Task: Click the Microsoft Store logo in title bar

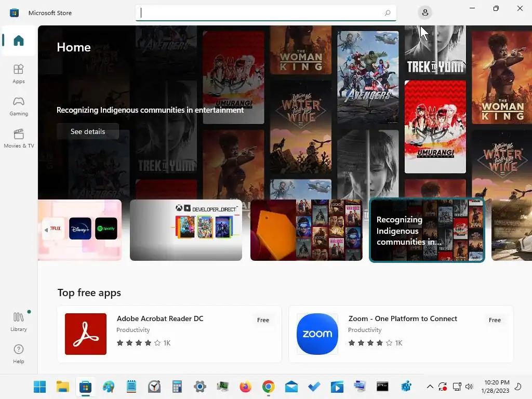Action: [x=14, y=13]
